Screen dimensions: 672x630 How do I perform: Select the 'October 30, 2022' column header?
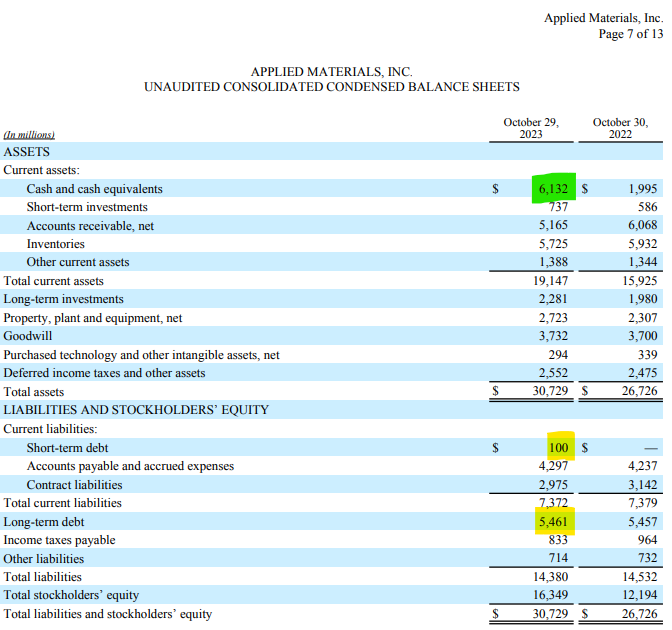620,128
